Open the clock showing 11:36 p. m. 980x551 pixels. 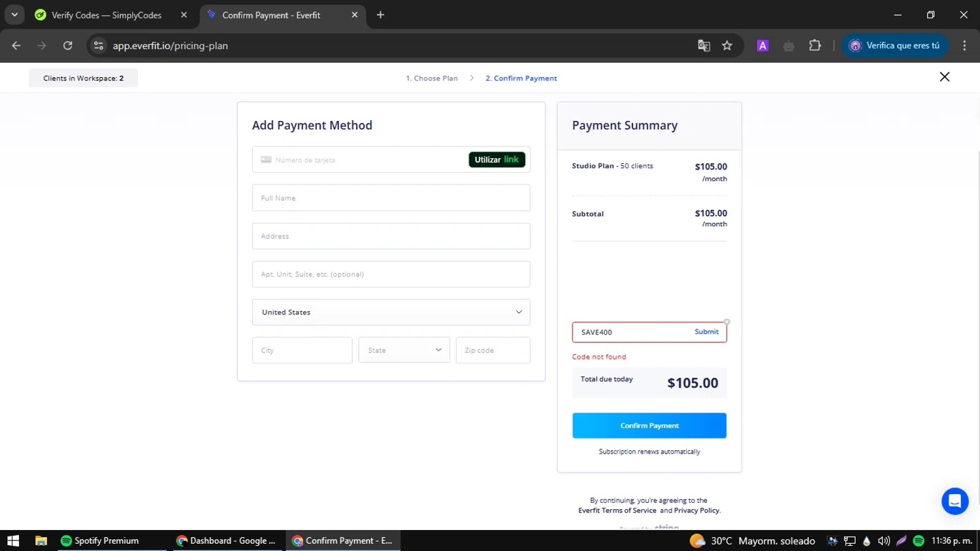tap(951, 541)
